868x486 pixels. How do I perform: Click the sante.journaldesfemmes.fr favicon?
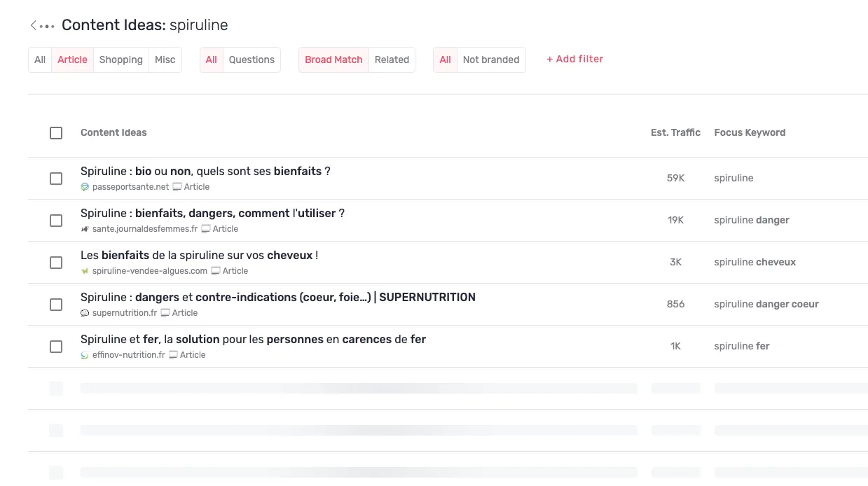(x=85, y=229)
